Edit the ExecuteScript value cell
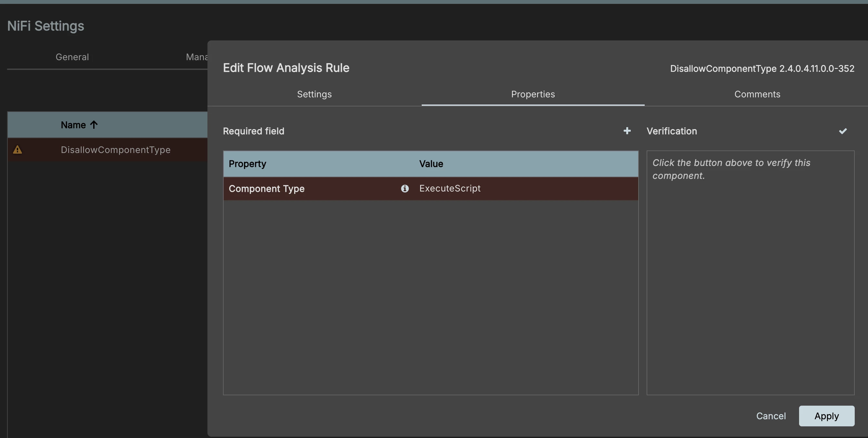The image size is (868, 438). (526, 189)
